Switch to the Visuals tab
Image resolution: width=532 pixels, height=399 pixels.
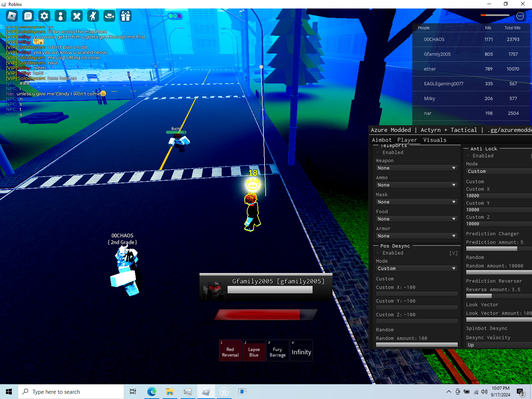click(435, 140)
